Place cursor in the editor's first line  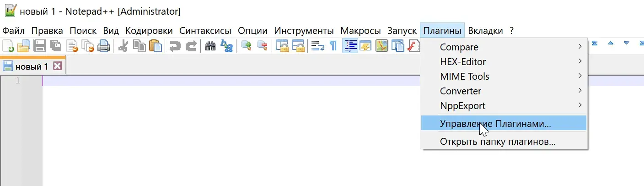coord(343,81)
